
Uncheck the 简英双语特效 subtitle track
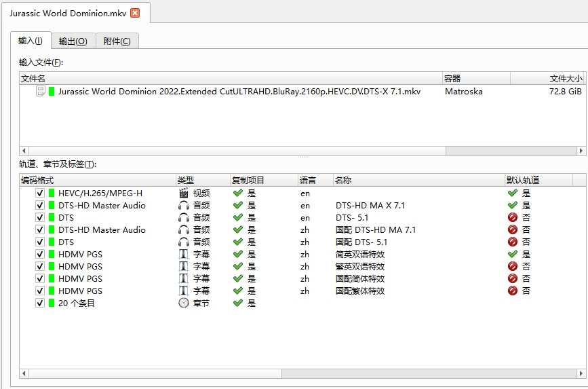(40, 254)
